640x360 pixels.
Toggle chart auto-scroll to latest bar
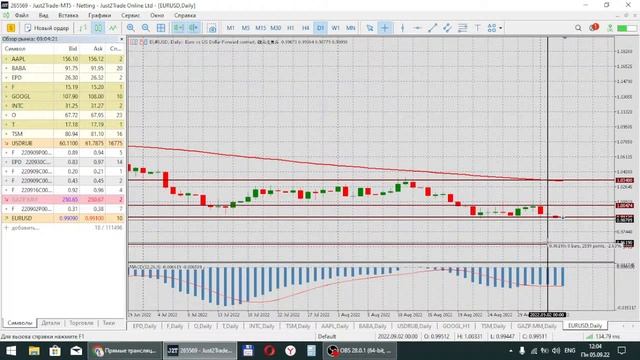pos(178,28)
